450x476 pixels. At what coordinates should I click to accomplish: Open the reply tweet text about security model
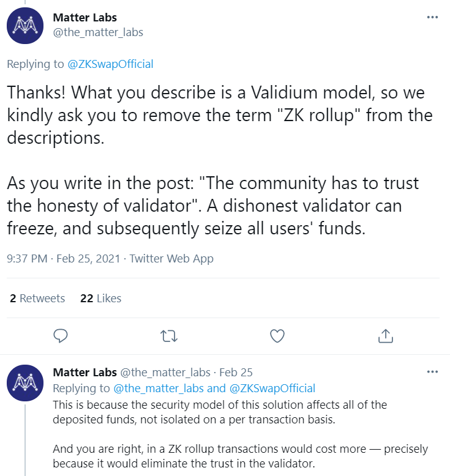click(240, 434)
